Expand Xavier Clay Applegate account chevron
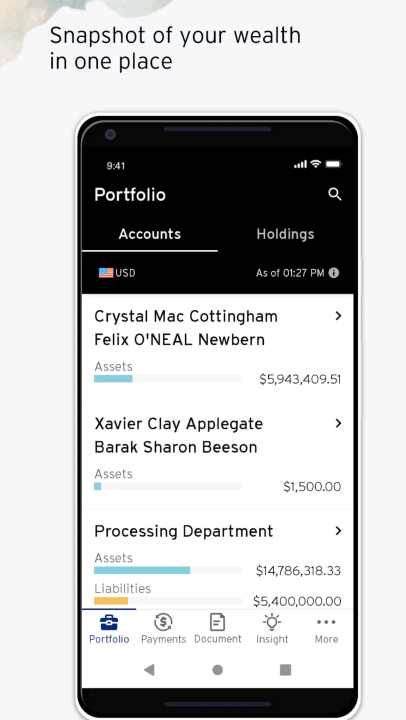 (x=338, y=423)
